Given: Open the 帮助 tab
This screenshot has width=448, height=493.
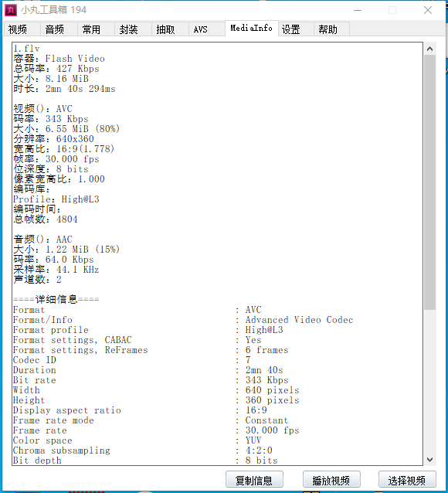Looking at the screenshot, I should point(331,29).
